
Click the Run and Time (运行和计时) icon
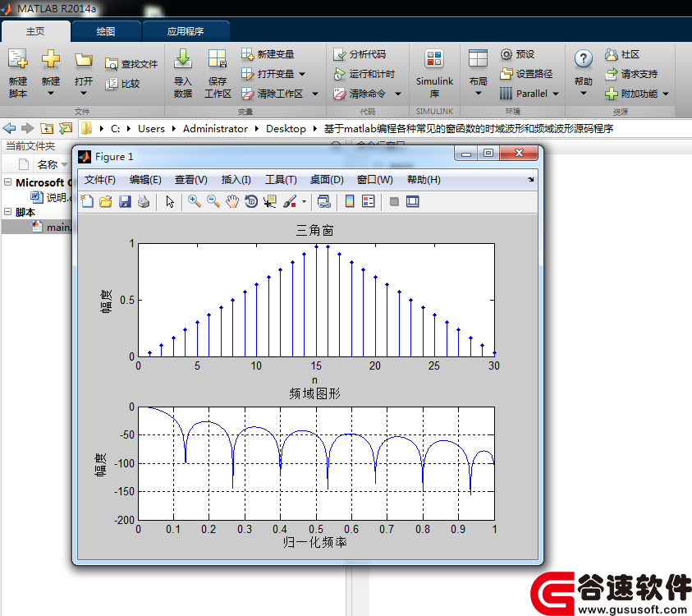(x=339, y=74)
